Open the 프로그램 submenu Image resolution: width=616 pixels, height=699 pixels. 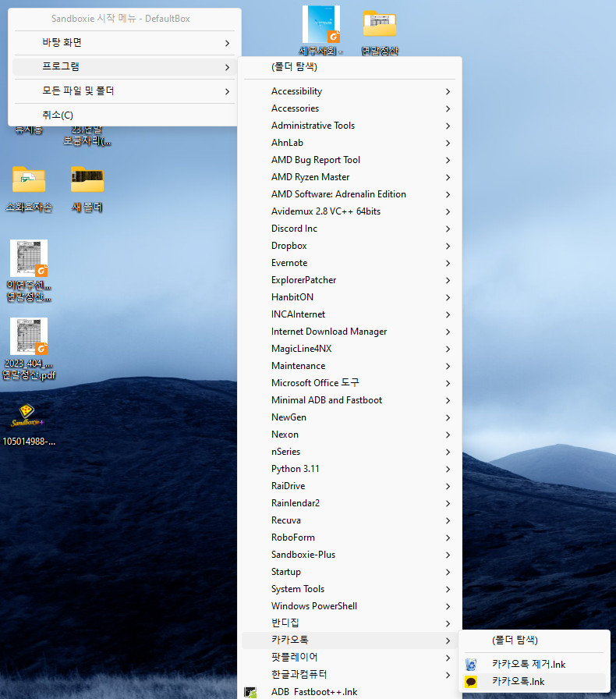pyautogui.click(x=125, y=67)
